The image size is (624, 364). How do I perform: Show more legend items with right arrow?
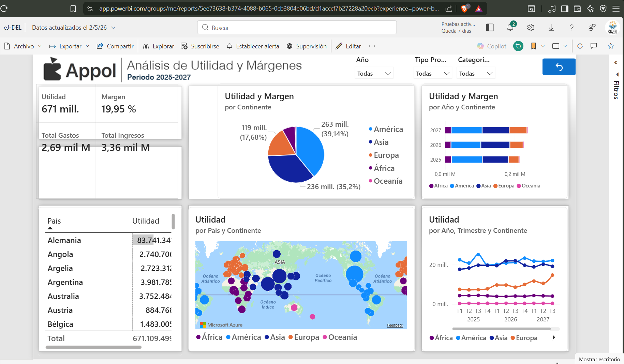[x=554, y=337]
